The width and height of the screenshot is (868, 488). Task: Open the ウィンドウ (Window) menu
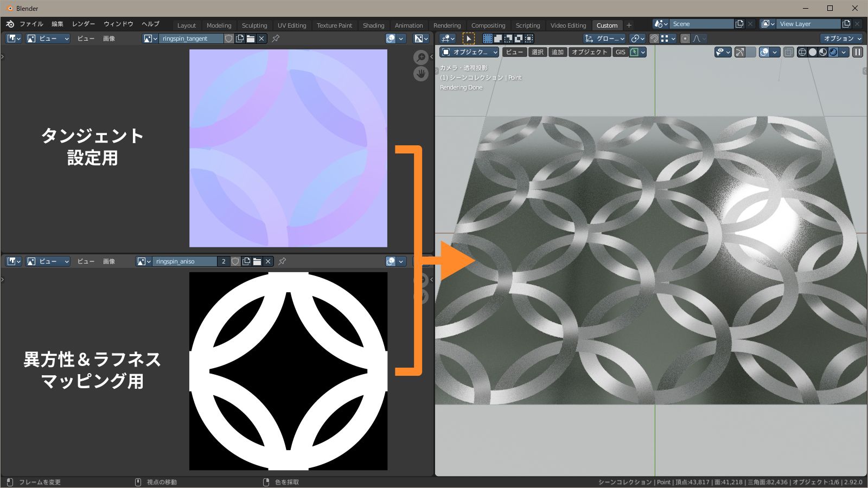(x=118, y=24)
